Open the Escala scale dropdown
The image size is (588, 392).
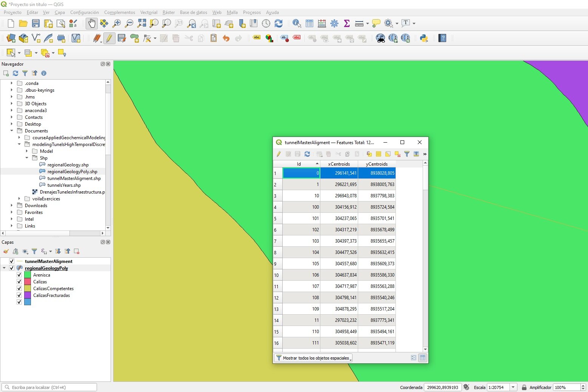(x=513, y=387)
